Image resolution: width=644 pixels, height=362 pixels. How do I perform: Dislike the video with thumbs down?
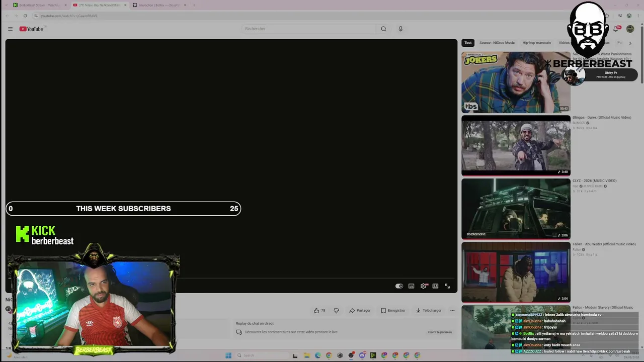[336, 310]
